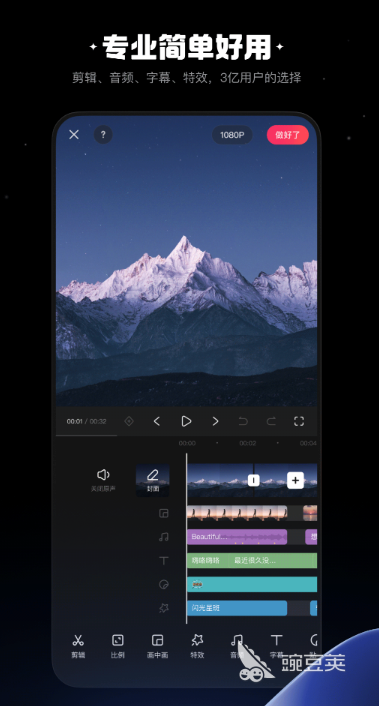This screenshot has width=379, height=706.
Task: Select the effects track star icon
Action: (164, 608)
